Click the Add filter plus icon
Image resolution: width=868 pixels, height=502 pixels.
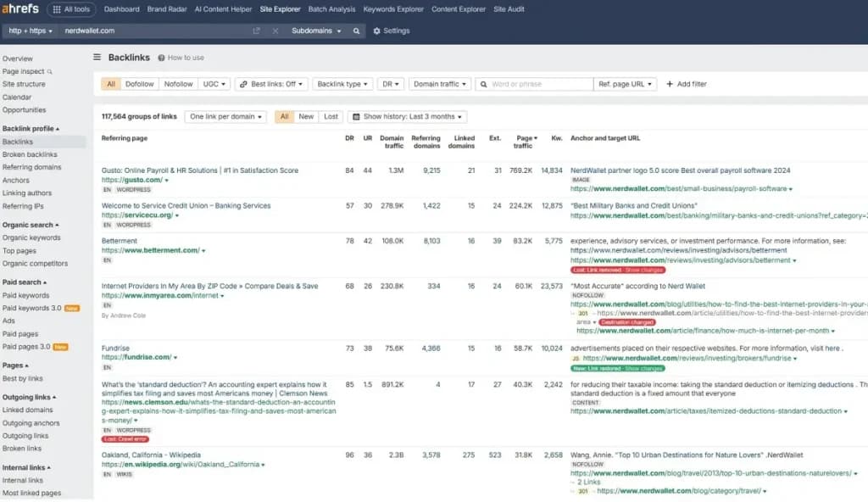click(670, 84)
